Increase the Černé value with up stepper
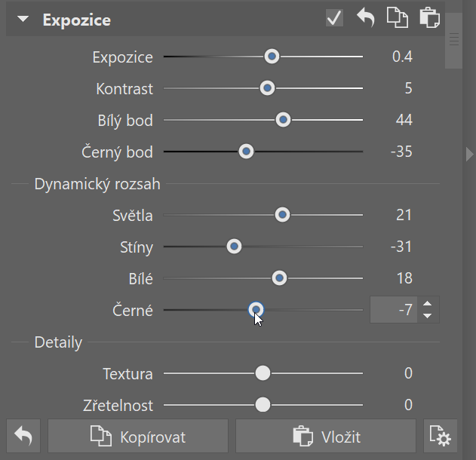 tap(428, 304)
